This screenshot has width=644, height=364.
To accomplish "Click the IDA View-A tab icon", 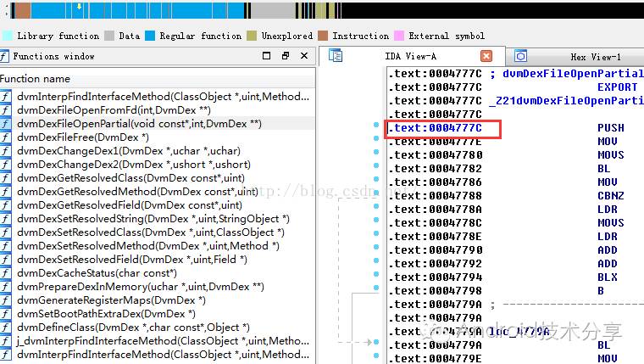I will 336,55.
